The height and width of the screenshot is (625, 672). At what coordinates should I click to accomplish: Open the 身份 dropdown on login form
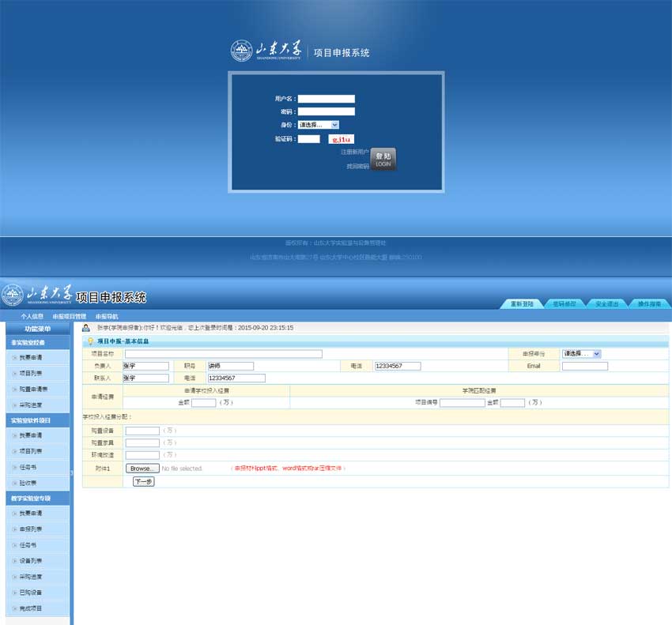[318, 125]
